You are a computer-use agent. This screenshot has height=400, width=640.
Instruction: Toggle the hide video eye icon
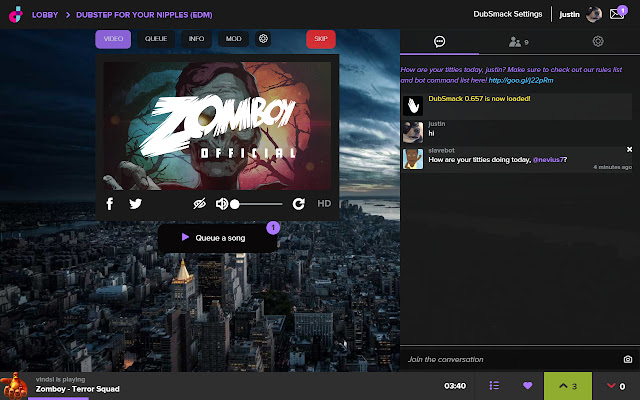pyautogui.click(x=200, y=204)
